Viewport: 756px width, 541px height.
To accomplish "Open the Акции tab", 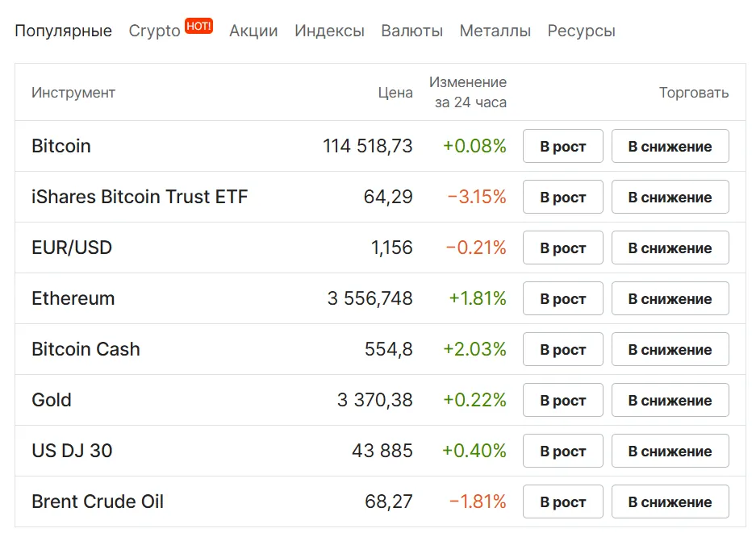I will tap(253, 31).
